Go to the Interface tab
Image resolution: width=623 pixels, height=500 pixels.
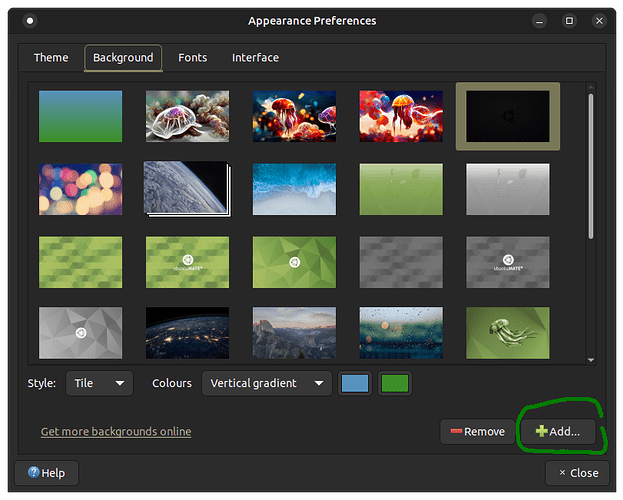[255, 58]
